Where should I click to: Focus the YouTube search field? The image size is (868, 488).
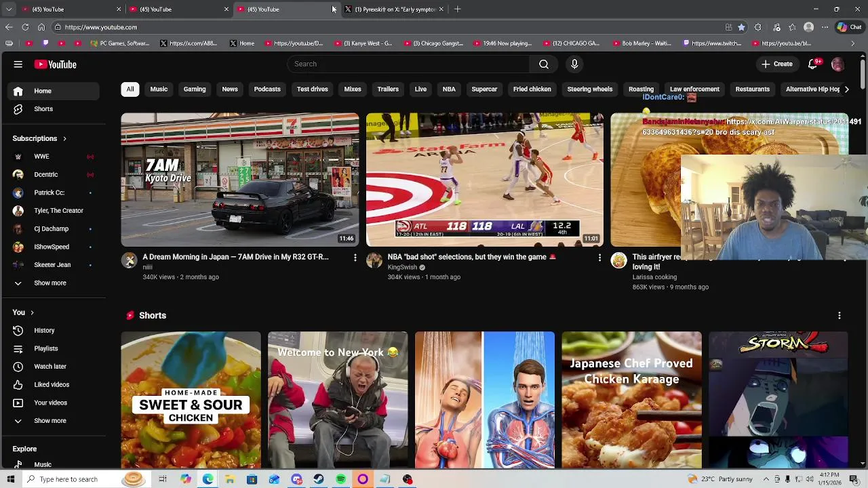(x=408, y=64)
